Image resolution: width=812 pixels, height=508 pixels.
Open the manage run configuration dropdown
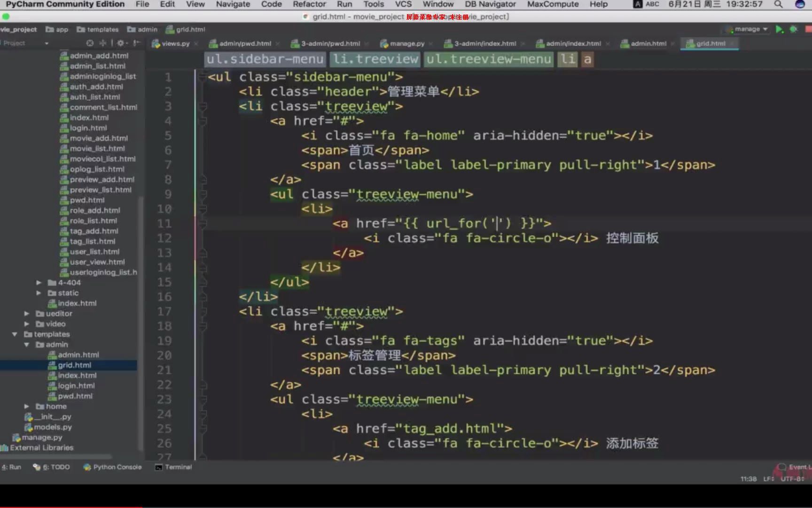click(x=747, y=29)
